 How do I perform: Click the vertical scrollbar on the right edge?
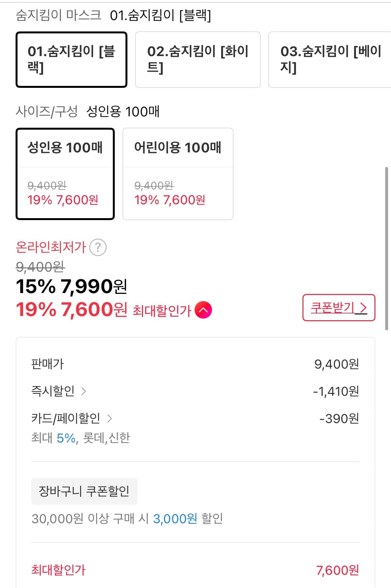pos(386,248)
